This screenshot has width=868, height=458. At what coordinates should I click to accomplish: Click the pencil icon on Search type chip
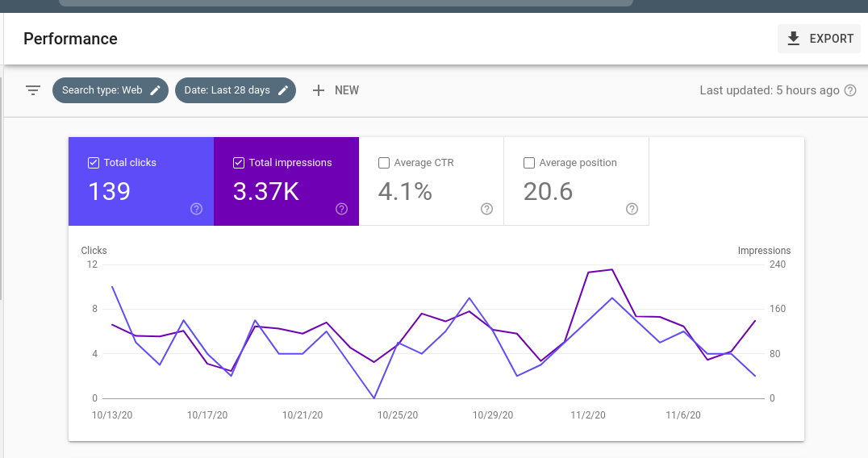coord(156,90)
